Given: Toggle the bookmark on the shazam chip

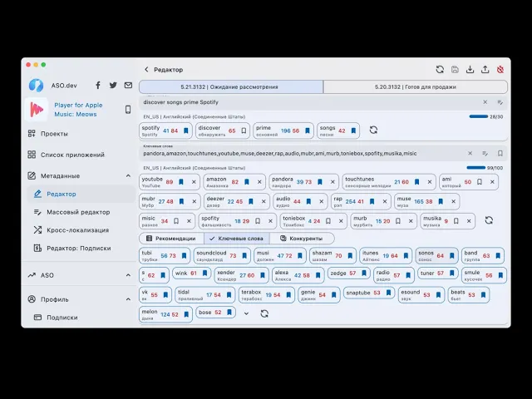Looking at the screenshot, I should tap(350, 255).
